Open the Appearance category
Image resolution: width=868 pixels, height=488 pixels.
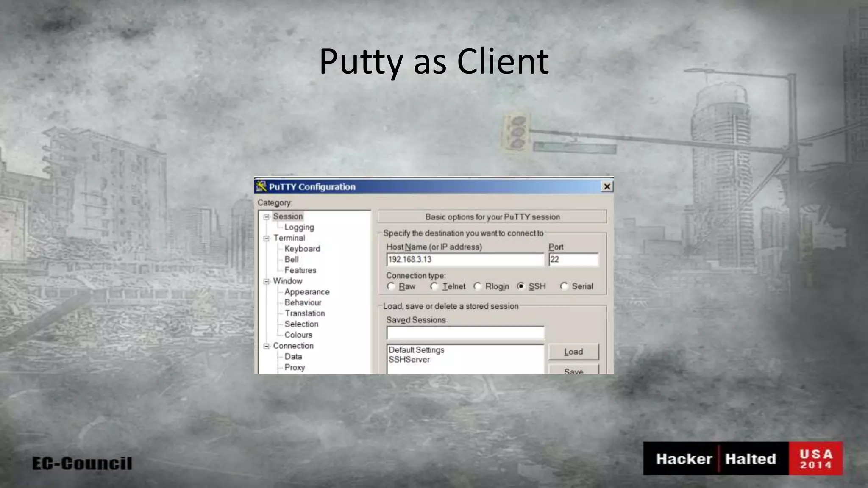point(307,292)
